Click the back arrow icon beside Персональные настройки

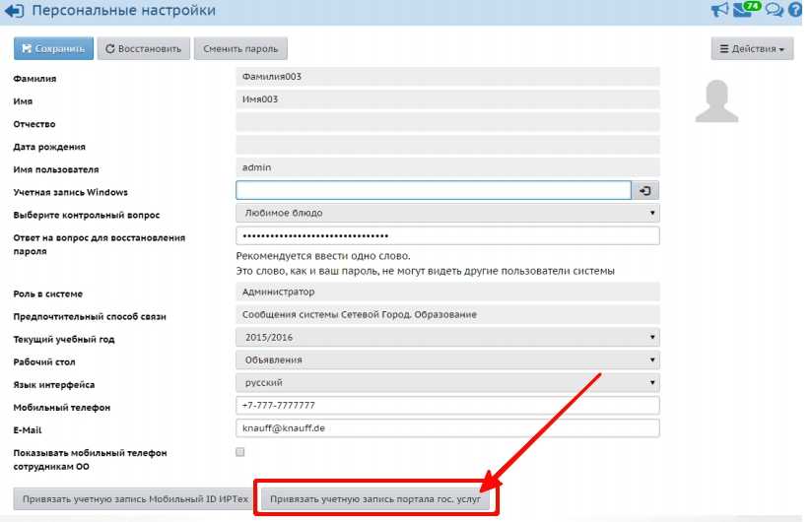pos(15,12)
